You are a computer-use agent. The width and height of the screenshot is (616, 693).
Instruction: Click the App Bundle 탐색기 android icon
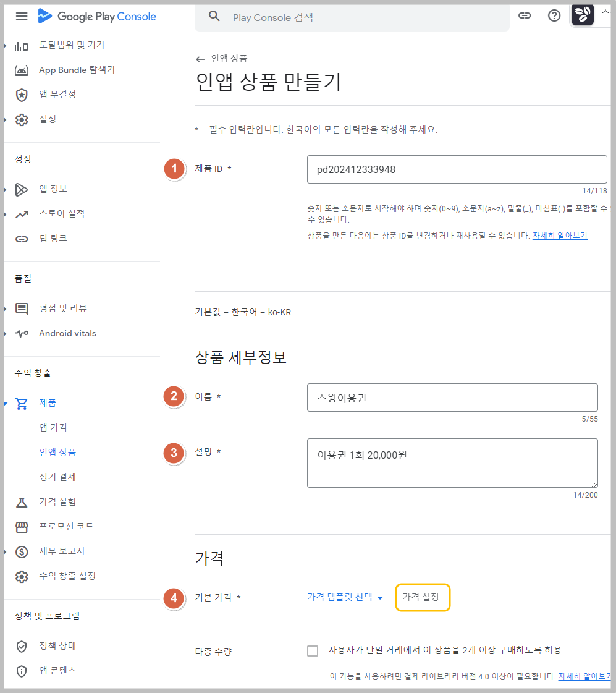tap(22, 70)
